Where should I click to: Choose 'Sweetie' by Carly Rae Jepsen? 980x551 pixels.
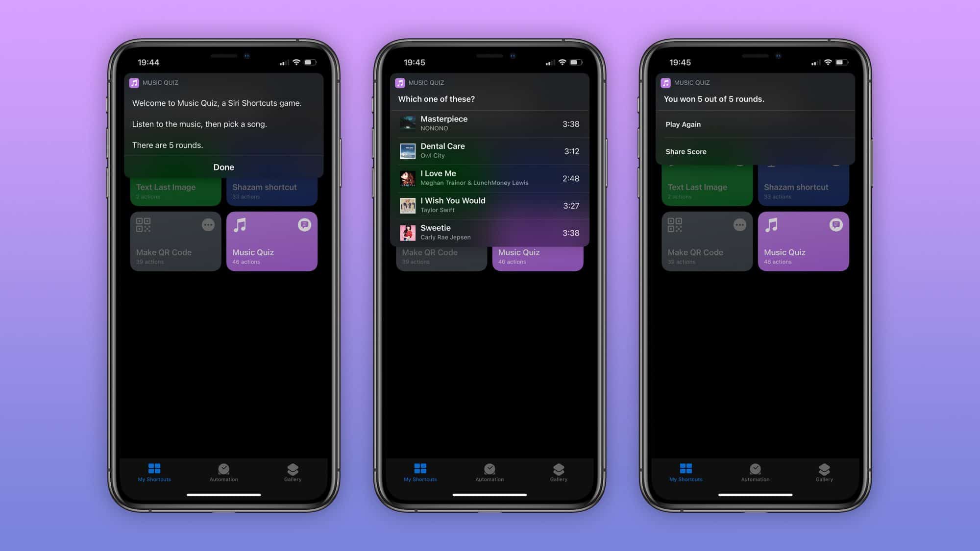coord(490,232)
